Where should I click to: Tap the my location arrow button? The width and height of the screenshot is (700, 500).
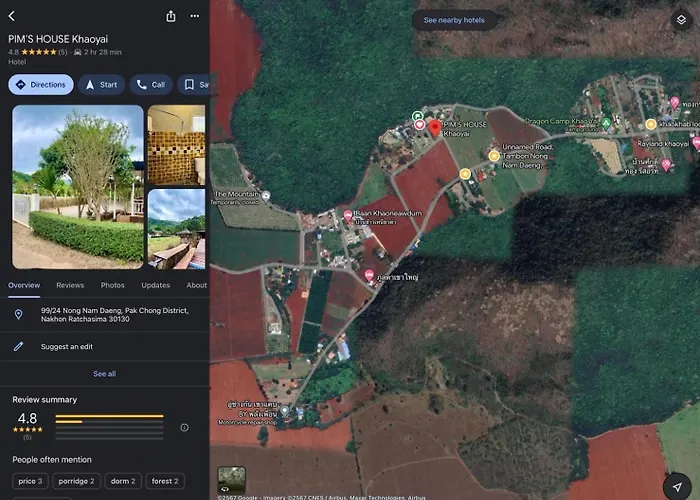(x=677, y=487)
